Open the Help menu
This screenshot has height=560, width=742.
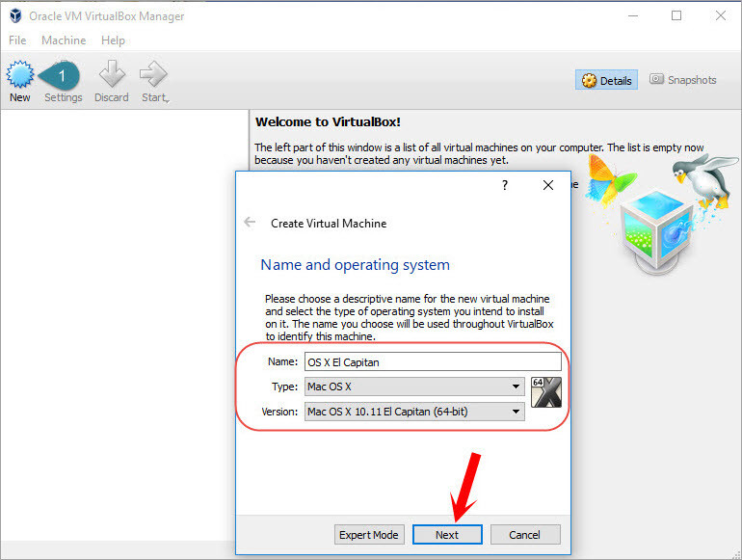[113, 40]
